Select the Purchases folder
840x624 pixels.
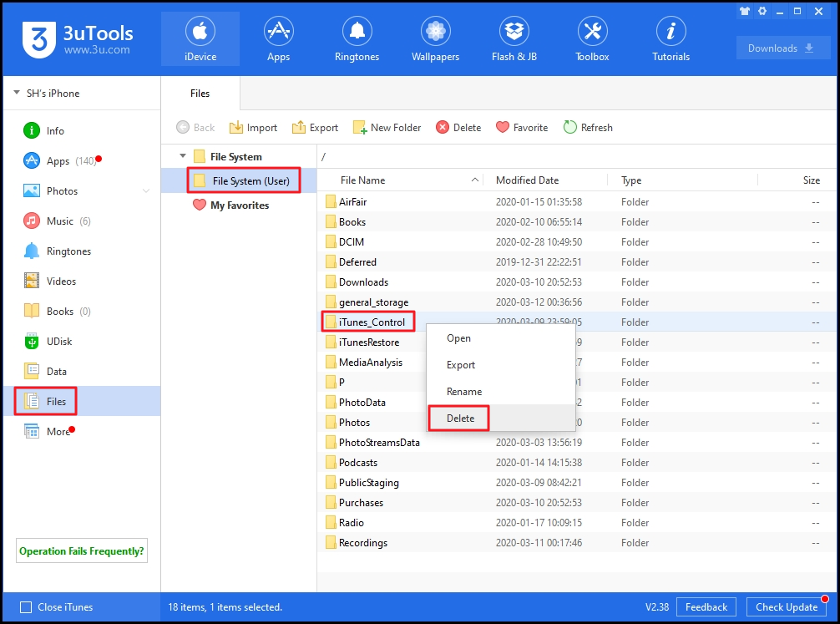[x=576, y=502]
